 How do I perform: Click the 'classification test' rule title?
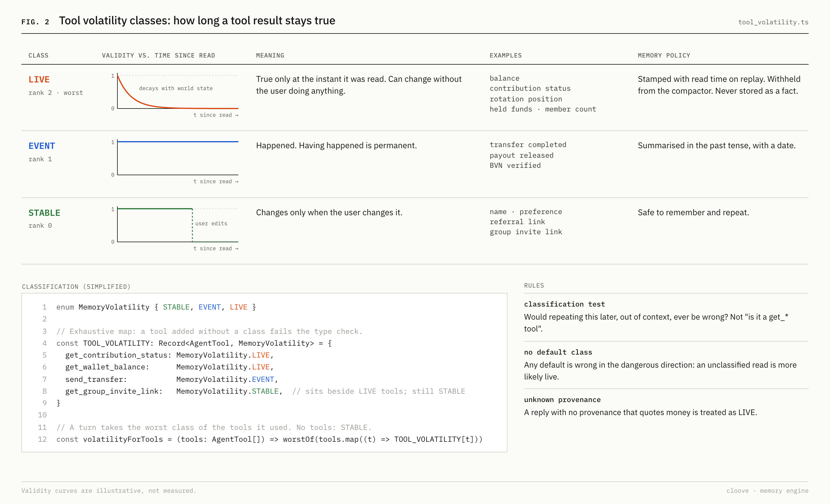565,304
